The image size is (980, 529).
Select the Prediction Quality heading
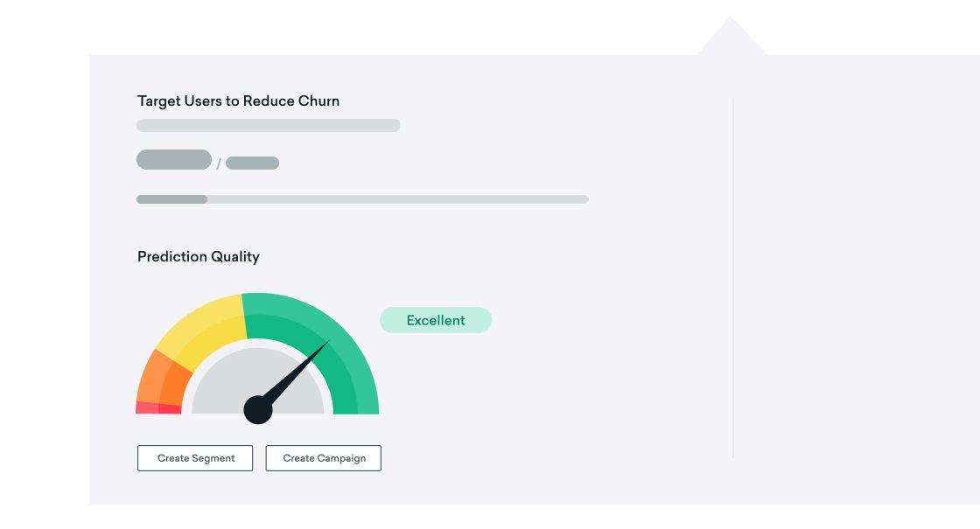(199, 257)
